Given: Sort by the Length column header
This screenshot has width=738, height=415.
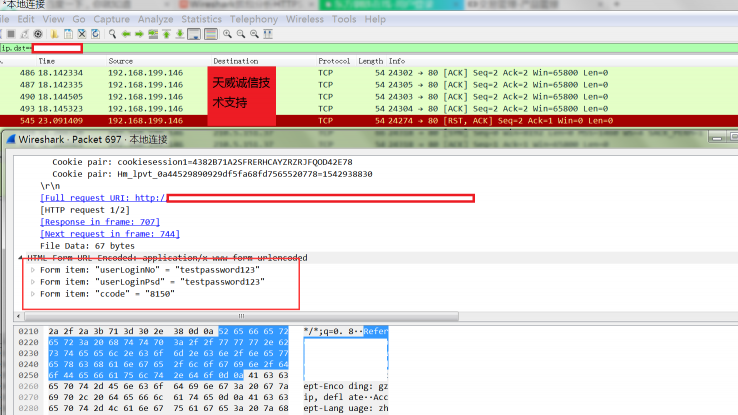Looking at the screenshot, I should [370, 61].
